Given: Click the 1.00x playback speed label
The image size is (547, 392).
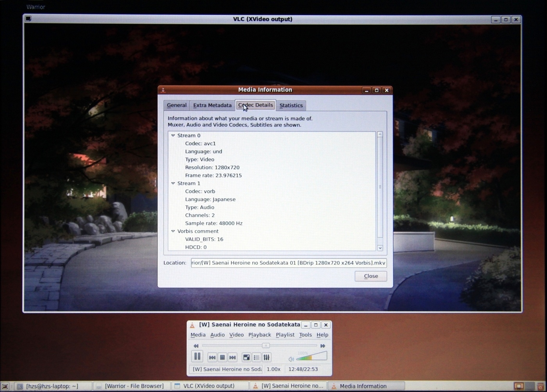Looking at the screenshot, I should [x=273, y=369].
